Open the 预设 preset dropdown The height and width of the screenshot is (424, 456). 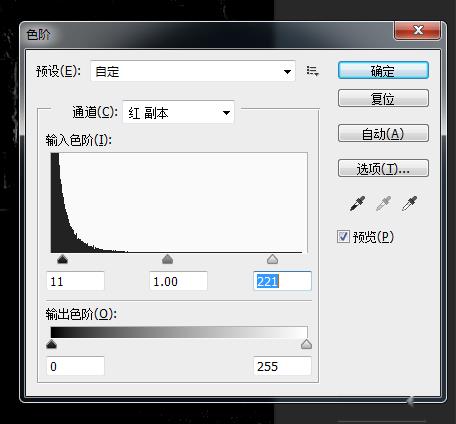tap(193, 71)
